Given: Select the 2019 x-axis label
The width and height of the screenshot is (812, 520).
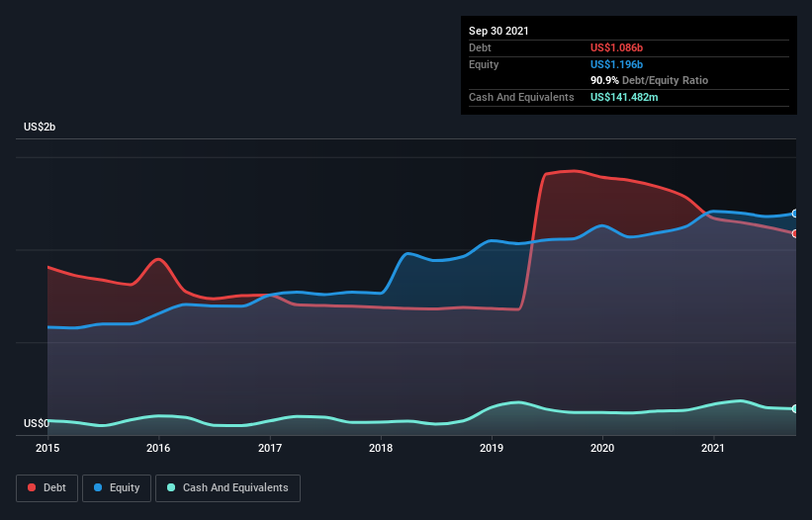Looking at the screenshot, I should tap(492, 448).
